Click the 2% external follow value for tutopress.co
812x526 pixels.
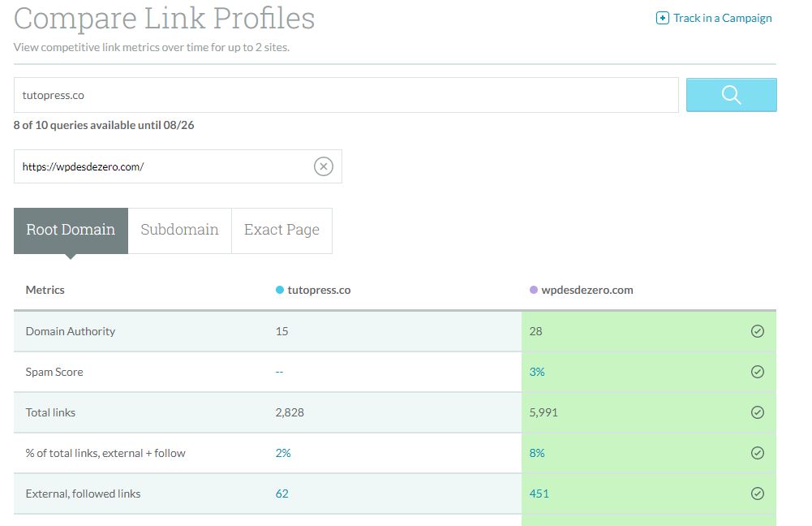[283, 453]
